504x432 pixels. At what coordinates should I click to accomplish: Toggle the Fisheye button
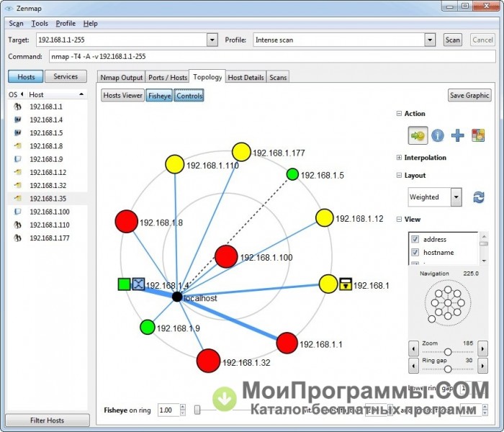tap(159, 96)
